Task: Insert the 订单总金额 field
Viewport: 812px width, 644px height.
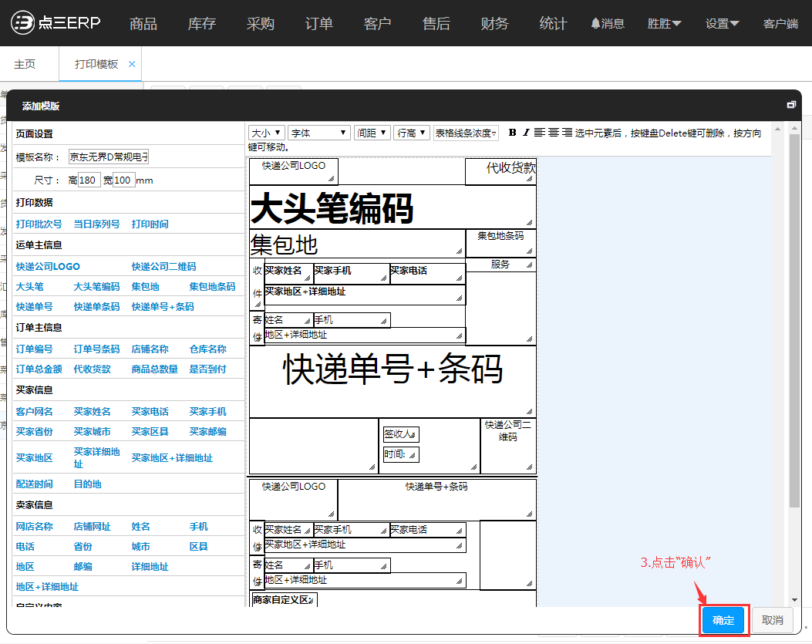Action: [x=39, y=369]
